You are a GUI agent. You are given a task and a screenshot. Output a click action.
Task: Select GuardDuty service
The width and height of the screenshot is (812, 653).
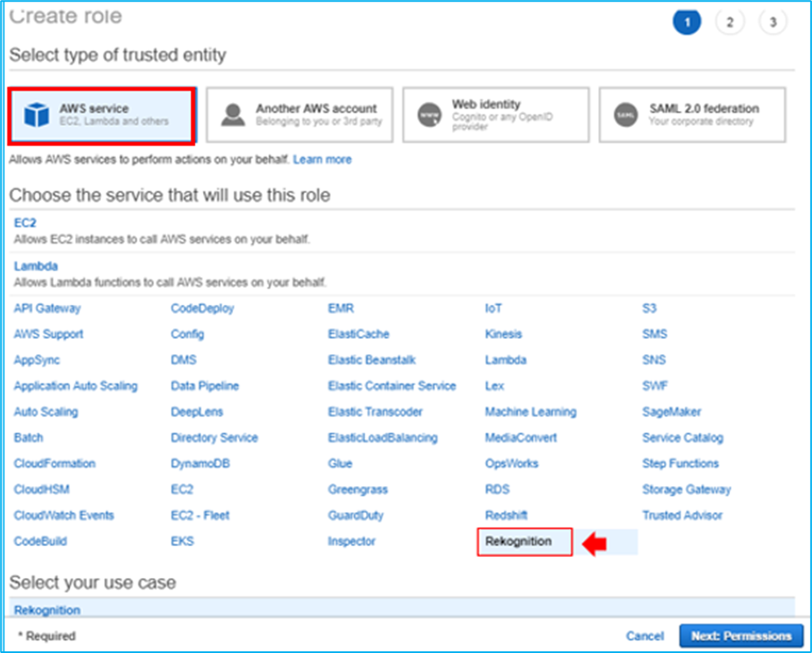[356, 515]
